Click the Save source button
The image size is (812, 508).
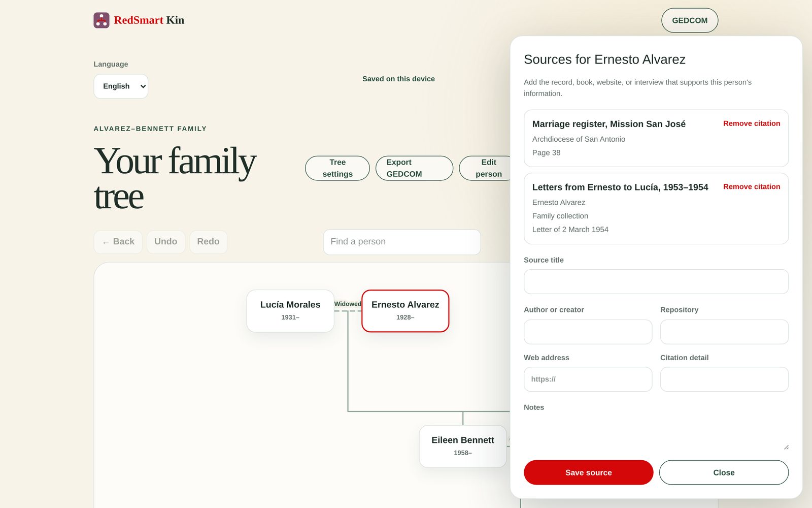tap(589, 472)
